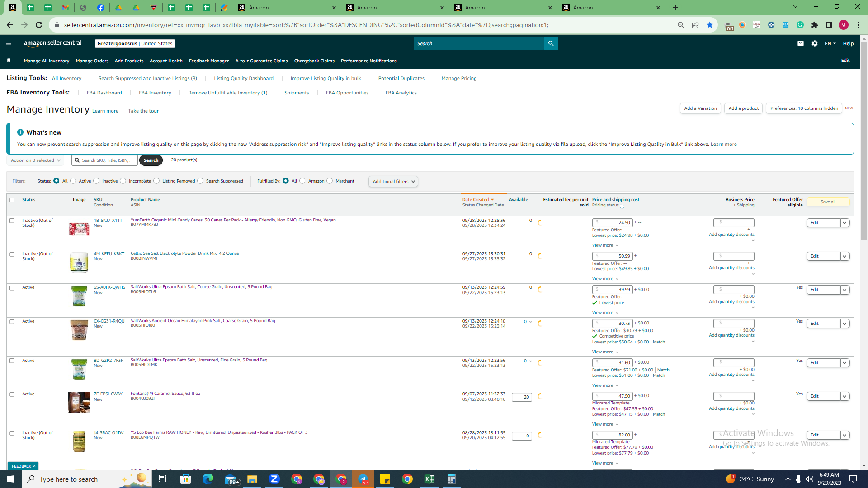
Task: Open Windows Start menu
Action: (x=11, y=479)
